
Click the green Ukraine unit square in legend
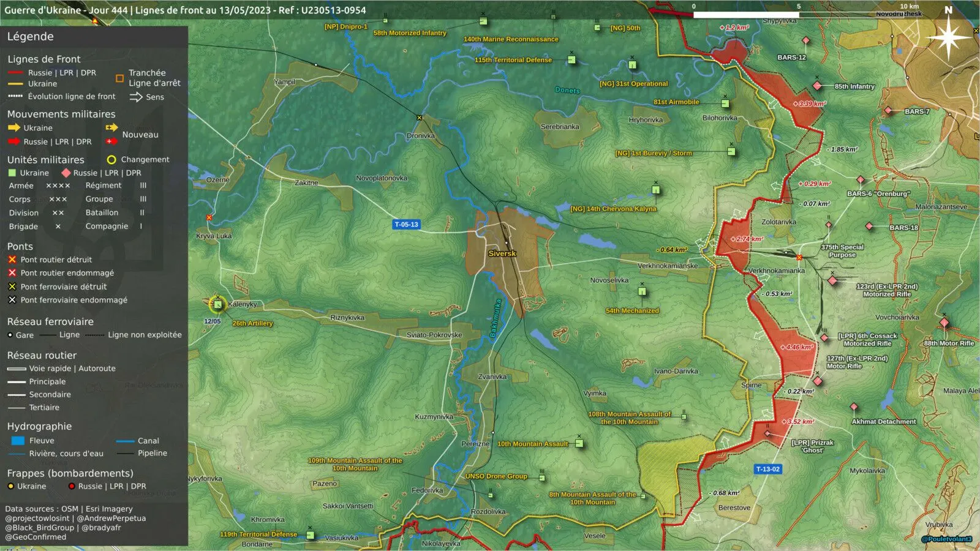point(12,173)
